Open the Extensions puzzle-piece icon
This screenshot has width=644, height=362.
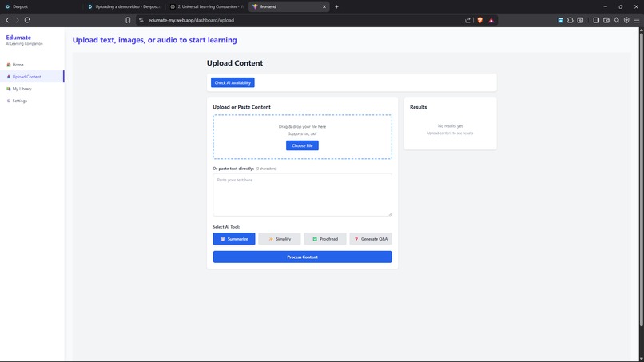[x=570, y=20]
